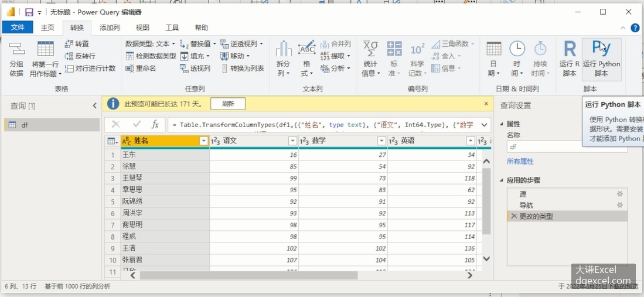644x297 pixels.
Task: Switch to the 工具 tools tab
Action: 172,28
